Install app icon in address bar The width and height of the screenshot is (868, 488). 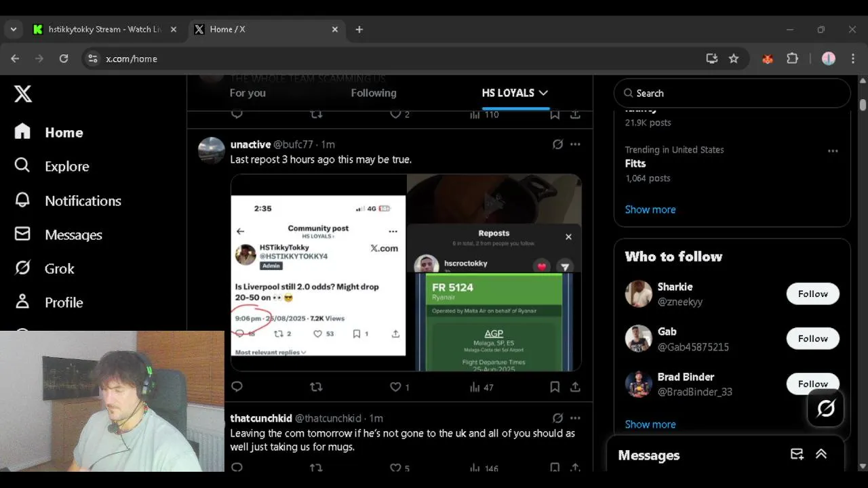pos(711,59)
